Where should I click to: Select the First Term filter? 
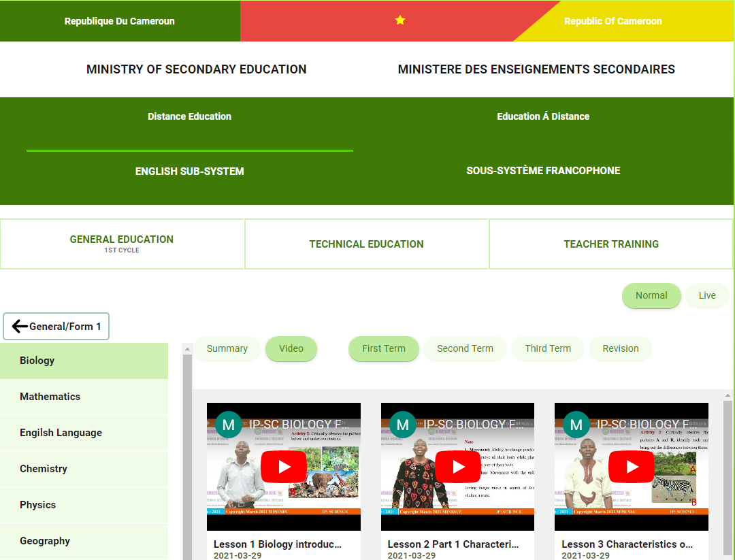coord(383,348)
